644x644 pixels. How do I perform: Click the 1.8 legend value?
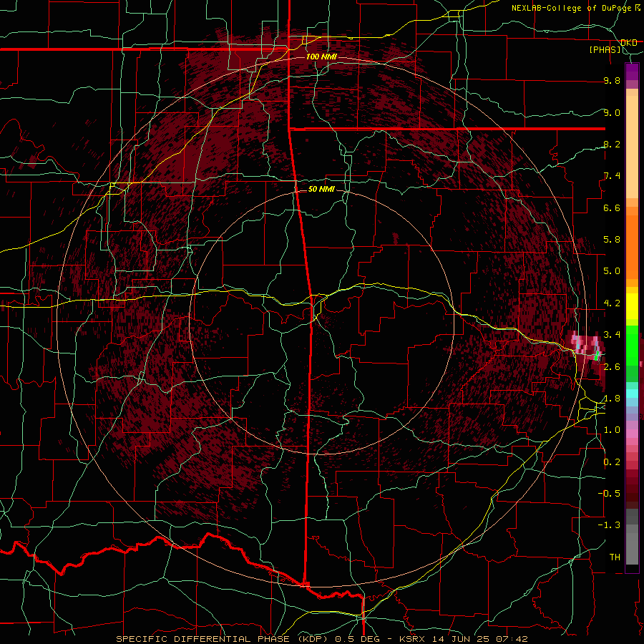(612, 399)
